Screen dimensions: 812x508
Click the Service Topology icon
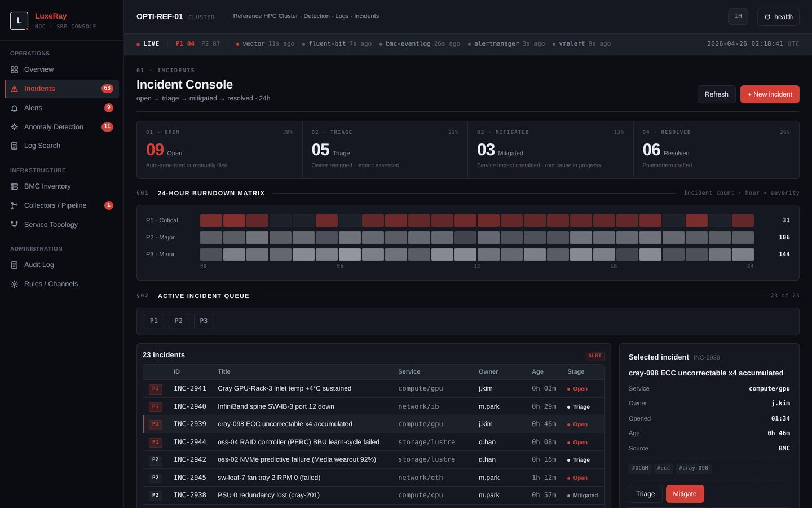coord(14,225)
